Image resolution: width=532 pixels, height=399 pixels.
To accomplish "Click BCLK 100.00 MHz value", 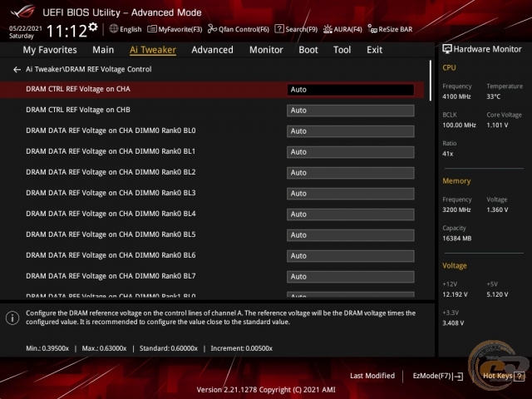I will (x=459, y=126).
